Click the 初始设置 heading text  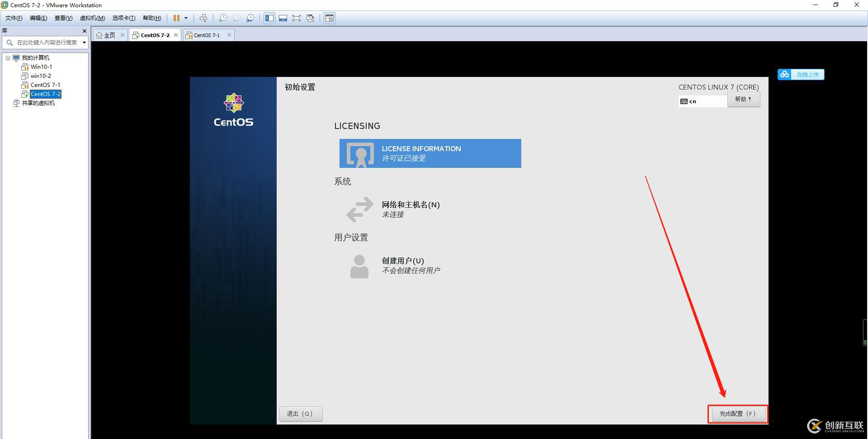pyautogui.click(x=300, y=87)
